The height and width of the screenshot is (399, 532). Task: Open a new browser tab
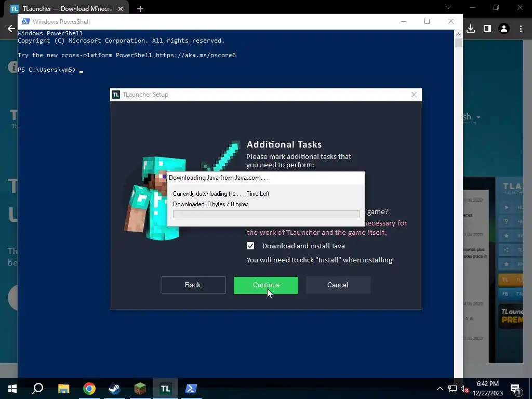(x=140, y=9)
